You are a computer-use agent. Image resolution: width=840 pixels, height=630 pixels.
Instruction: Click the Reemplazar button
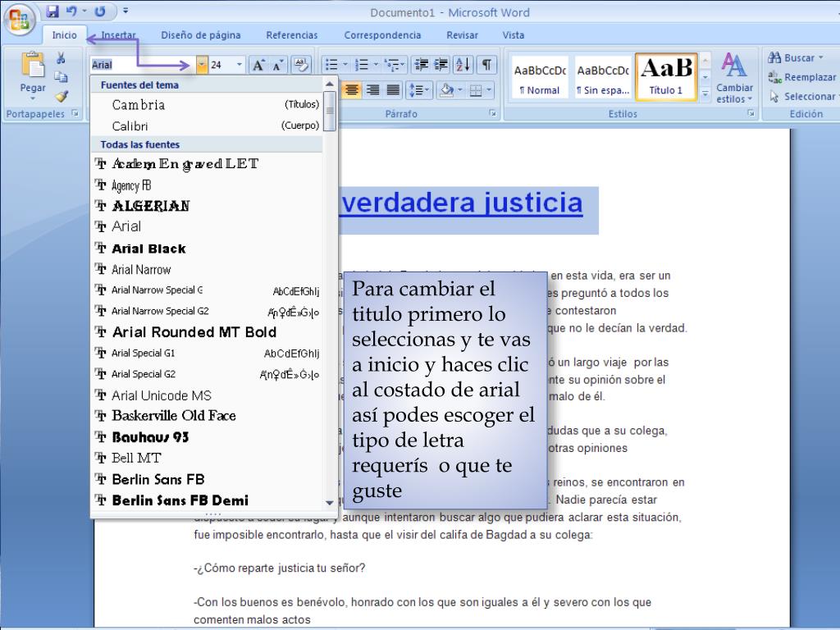[802, 77]
